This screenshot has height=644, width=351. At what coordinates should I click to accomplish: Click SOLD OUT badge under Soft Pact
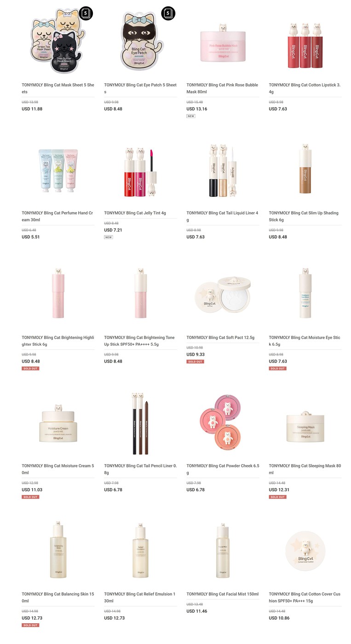pyautogui.click(x=195, y=362)
